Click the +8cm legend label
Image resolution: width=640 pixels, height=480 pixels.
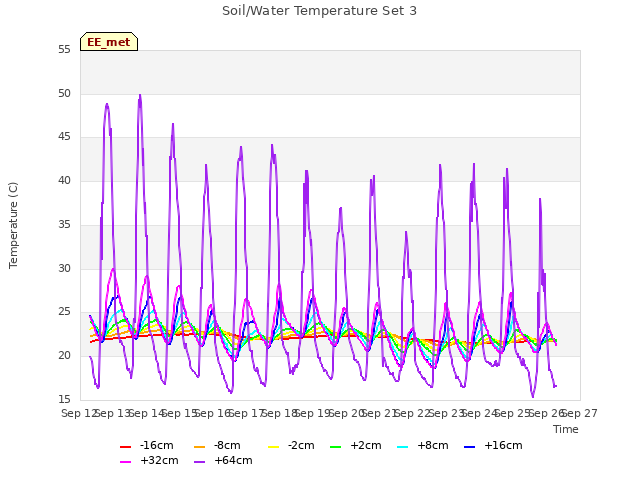coord(433,445)
